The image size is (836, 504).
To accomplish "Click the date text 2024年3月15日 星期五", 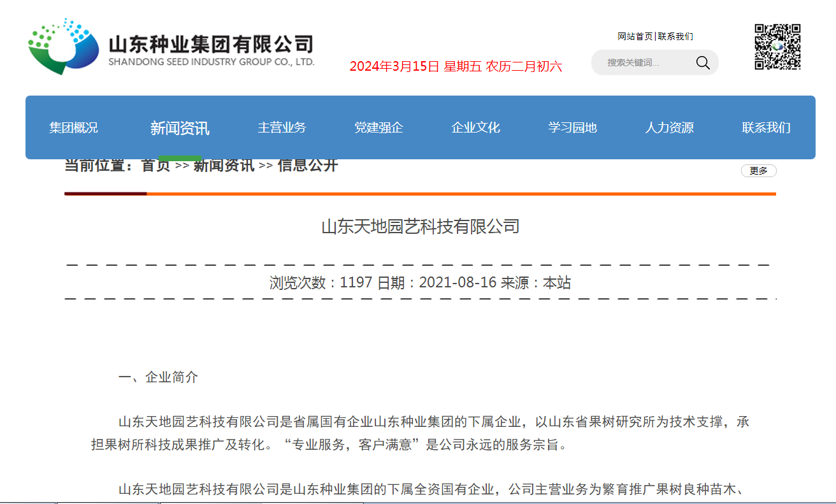I will coord(415,66).
